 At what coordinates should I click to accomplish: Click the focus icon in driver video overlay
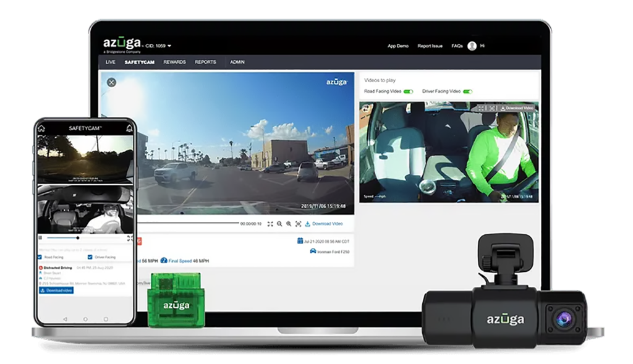491,108
